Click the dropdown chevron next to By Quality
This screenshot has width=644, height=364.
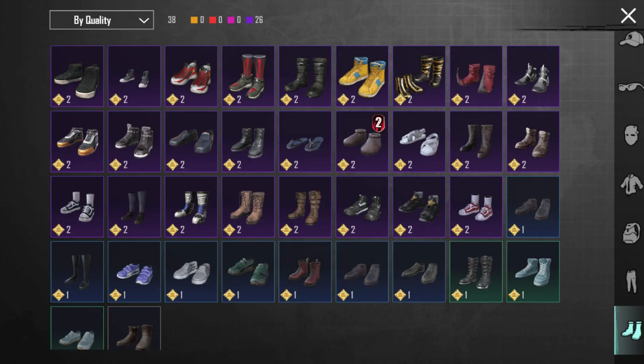[x=144, y=20]
